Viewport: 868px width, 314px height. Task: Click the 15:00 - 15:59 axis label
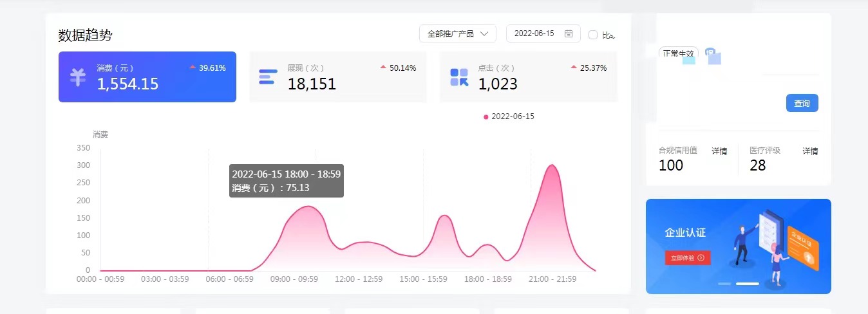coord(423,279)
